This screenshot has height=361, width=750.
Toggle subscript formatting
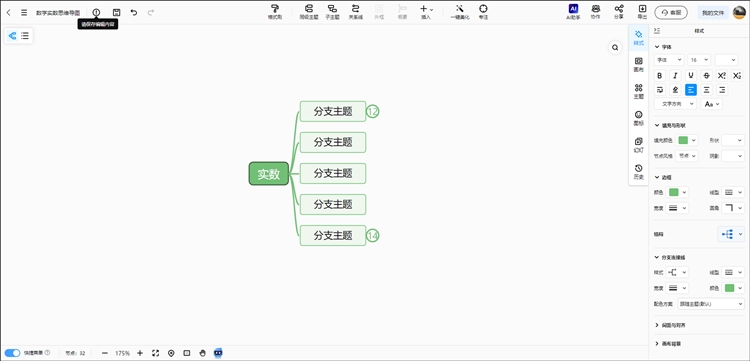(x=737, y=76)
